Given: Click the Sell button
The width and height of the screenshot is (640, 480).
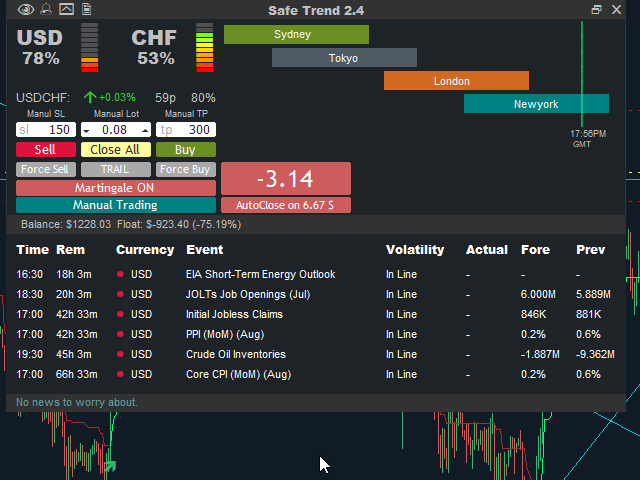Looking at the screenshot, I should coord(46,149).
